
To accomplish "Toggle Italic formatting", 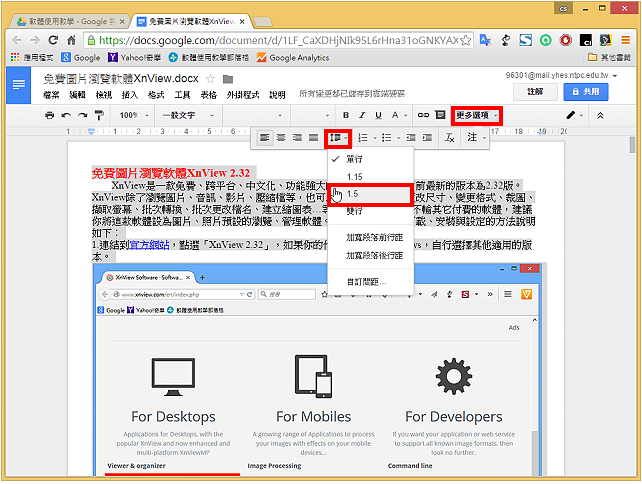I will pos(362,115).
